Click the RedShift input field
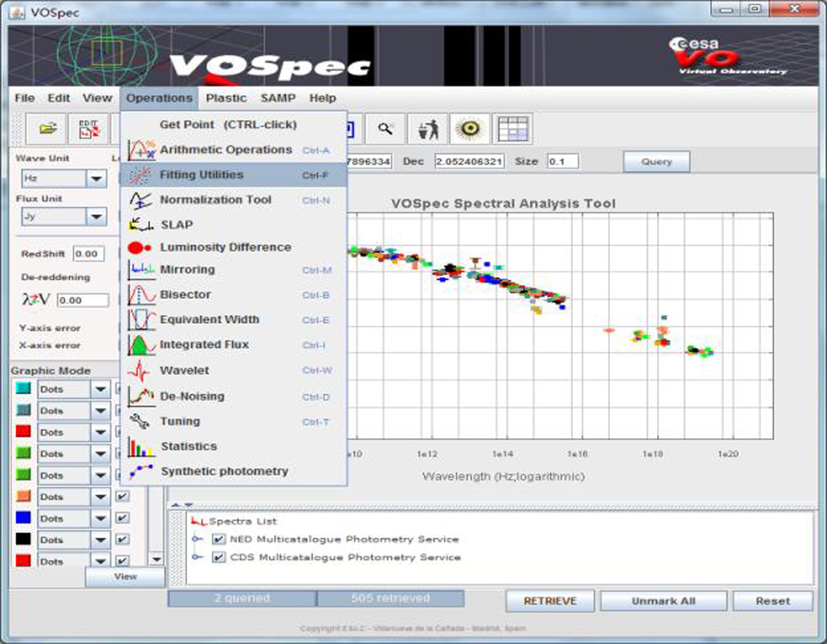The height and width of the screenshot is (644, 827). [88, 254]
